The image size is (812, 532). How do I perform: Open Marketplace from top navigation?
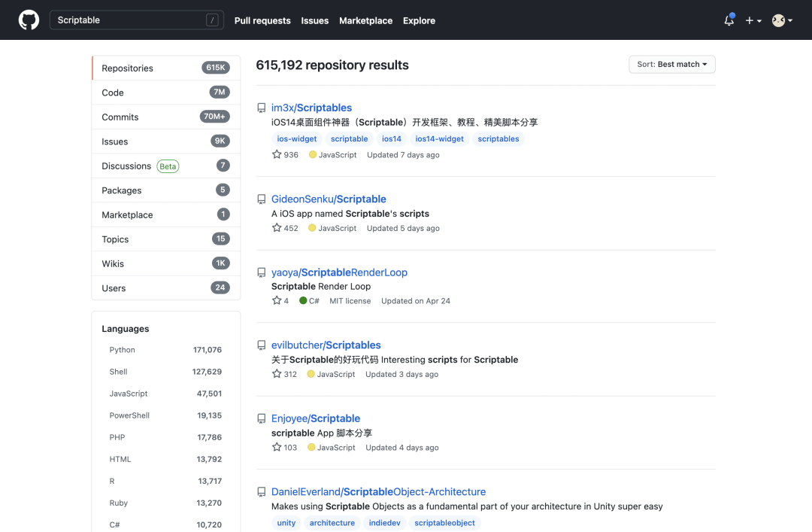point(365,21)
